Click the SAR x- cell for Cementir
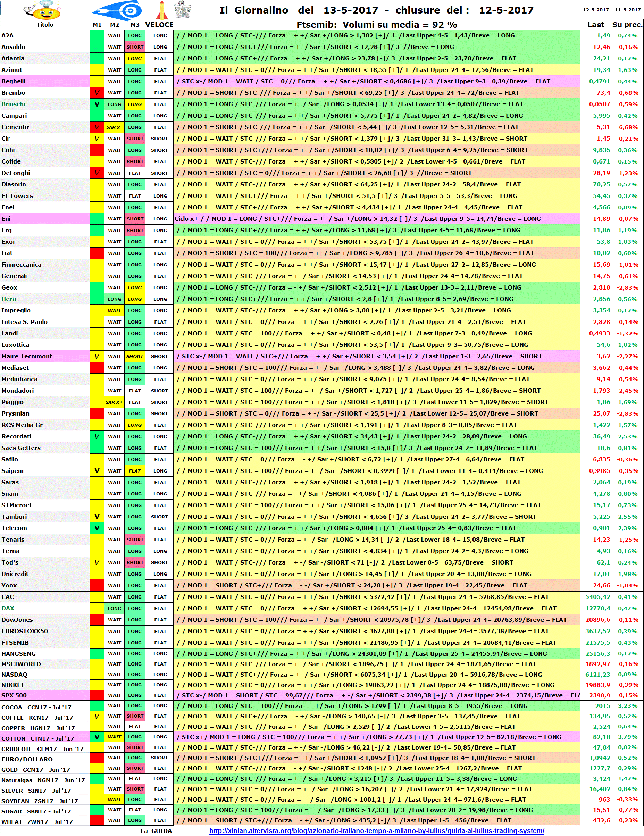 pyautogui.click(x=114, y=127)
